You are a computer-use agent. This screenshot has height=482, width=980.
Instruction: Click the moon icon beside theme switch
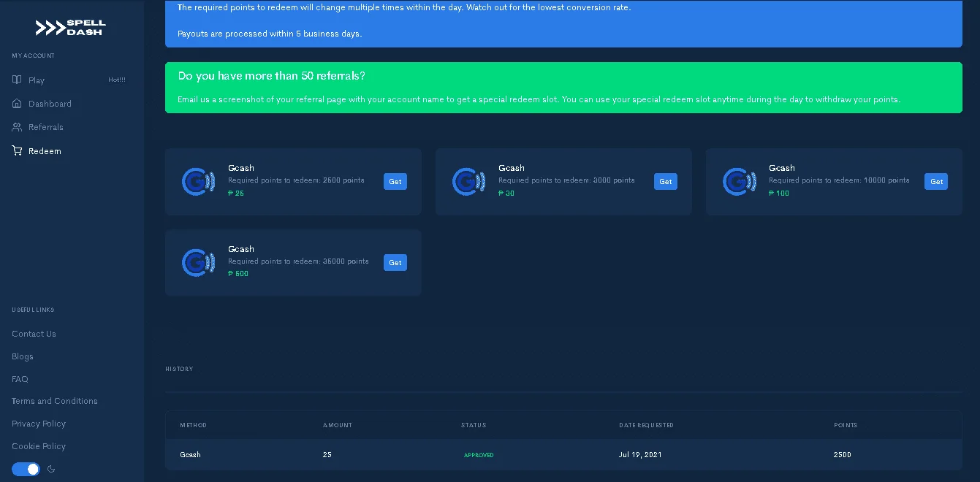click(51, 469)
